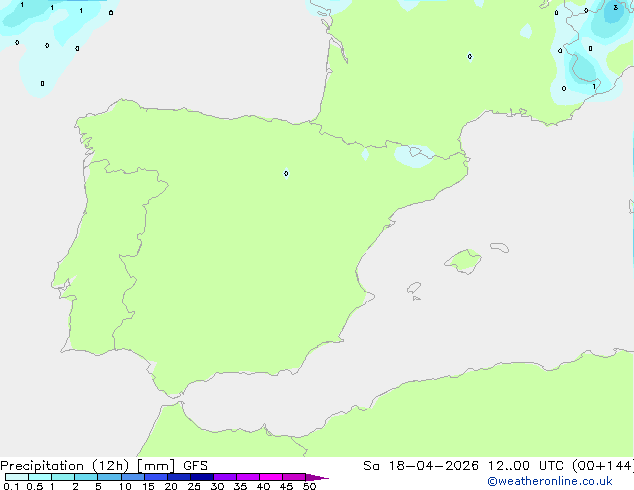Select the 2–5 mm legend color swatch

coord(86,477)
